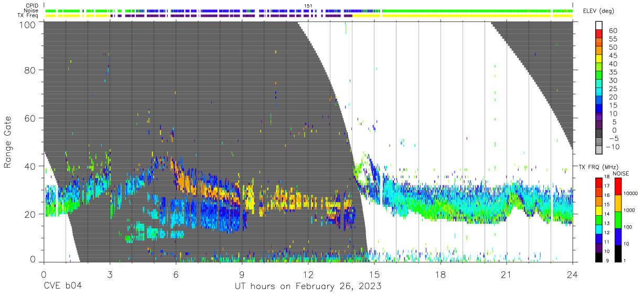The width and height of the screenshot is (644, 297).
Task: Click the 21 tick on the UT hours axis
Action: (507, 274)
